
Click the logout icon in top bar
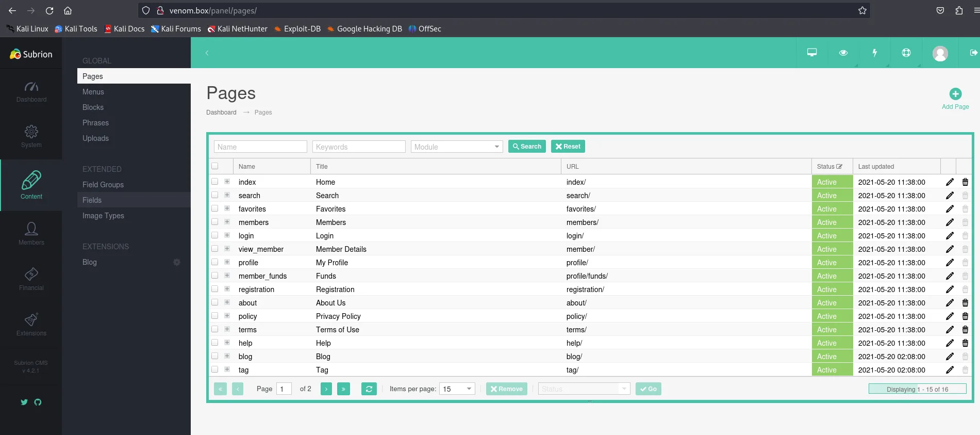click(x=973, y=53)
